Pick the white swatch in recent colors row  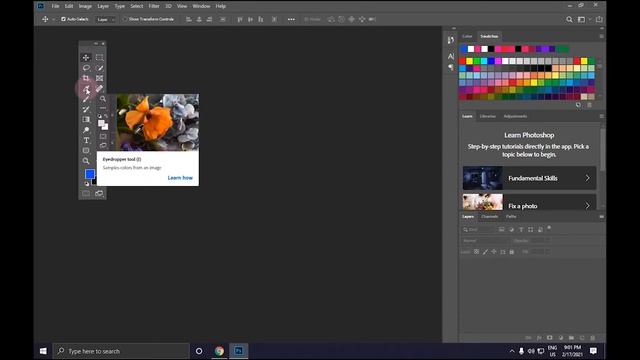(471, 49)
